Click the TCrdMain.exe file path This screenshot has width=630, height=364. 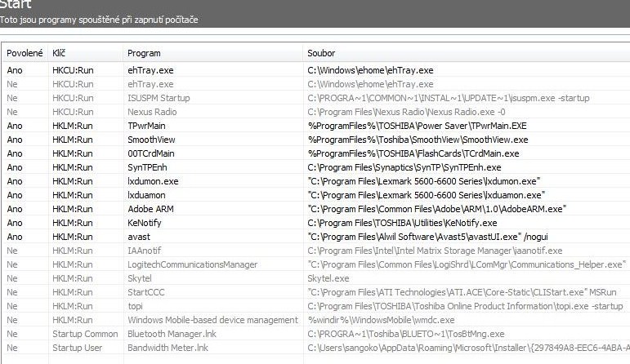(413, 153)
